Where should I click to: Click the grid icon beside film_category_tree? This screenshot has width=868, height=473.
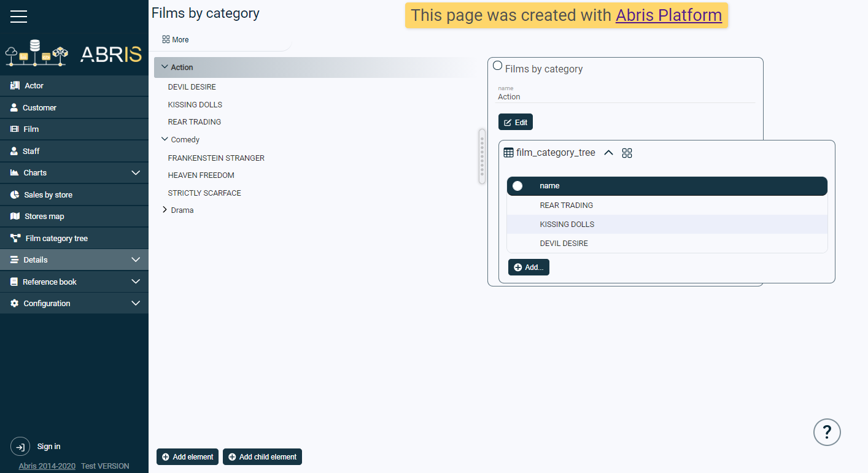[627, 153]
